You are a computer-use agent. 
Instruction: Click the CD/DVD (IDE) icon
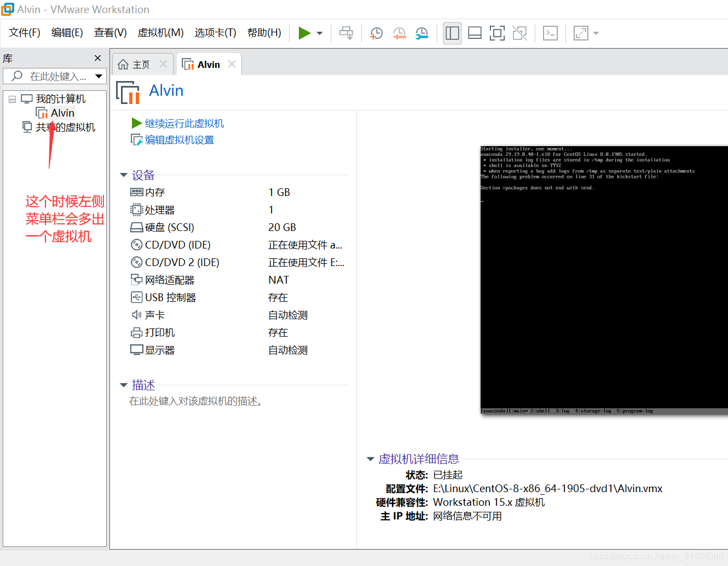pyautogui.click(x=136, y=245)
